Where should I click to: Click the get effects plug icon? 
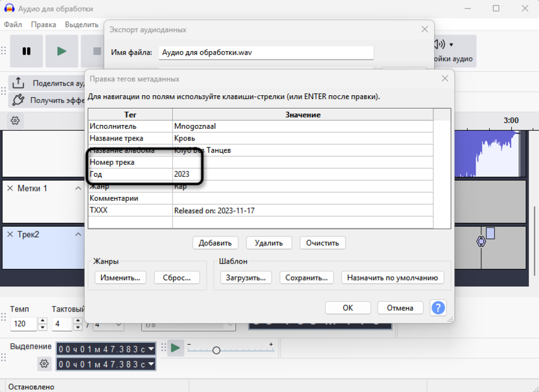(18, 100)
